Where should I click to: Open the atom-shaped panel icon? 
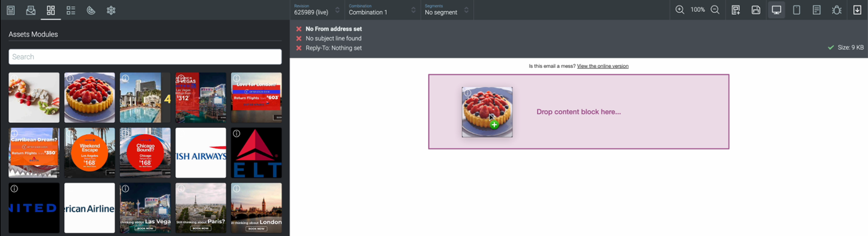pyautogui.click(x=111, y=10)
